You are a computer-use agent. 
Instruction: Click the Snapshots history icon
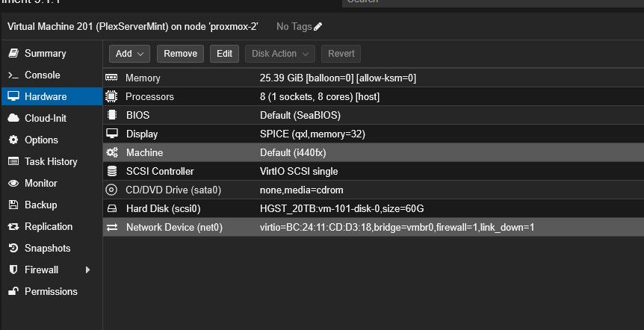13,248
